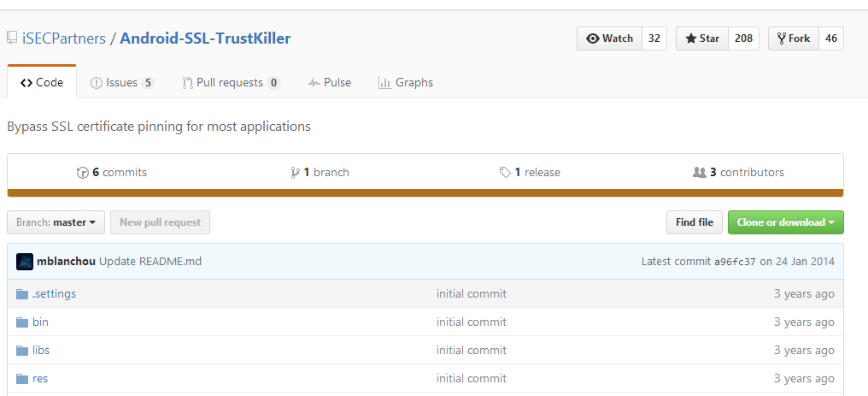Click the libs folder icon
This screenshot has height=396, width=868.
(x=22, y=351)
